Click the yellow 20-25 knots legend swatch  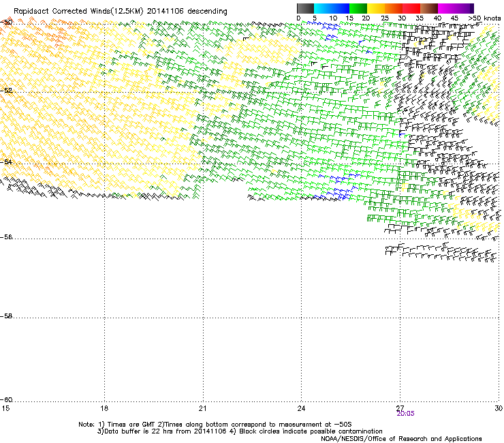pyautogui.click(x=376, y=8)
